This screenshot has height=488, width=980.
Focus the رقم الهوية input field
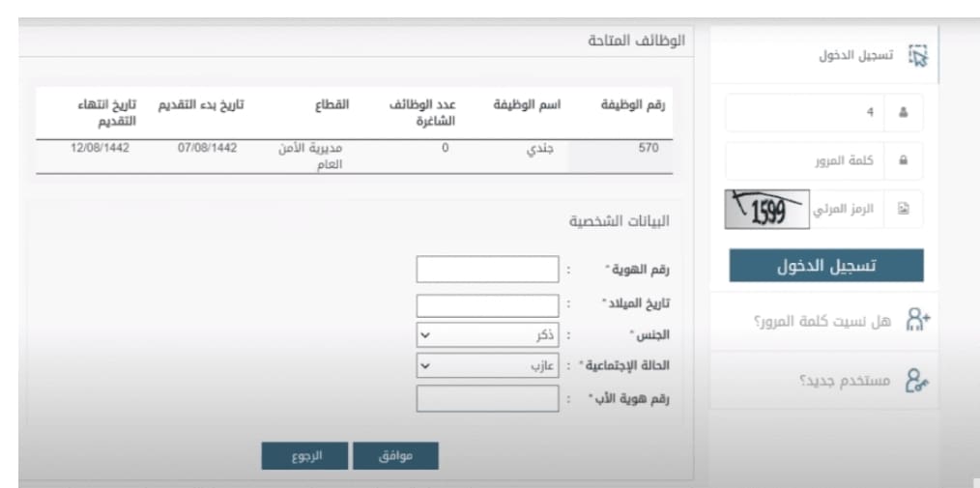(487, 270)
